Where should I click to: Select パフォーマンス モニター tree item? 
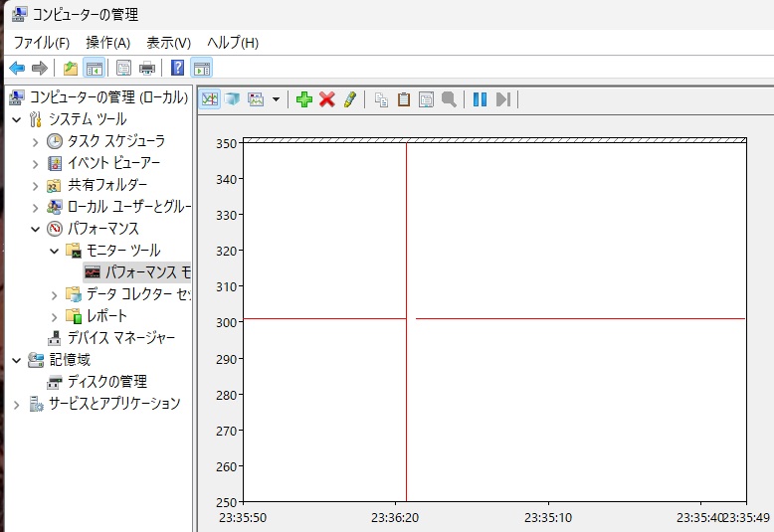coord(147,271)
